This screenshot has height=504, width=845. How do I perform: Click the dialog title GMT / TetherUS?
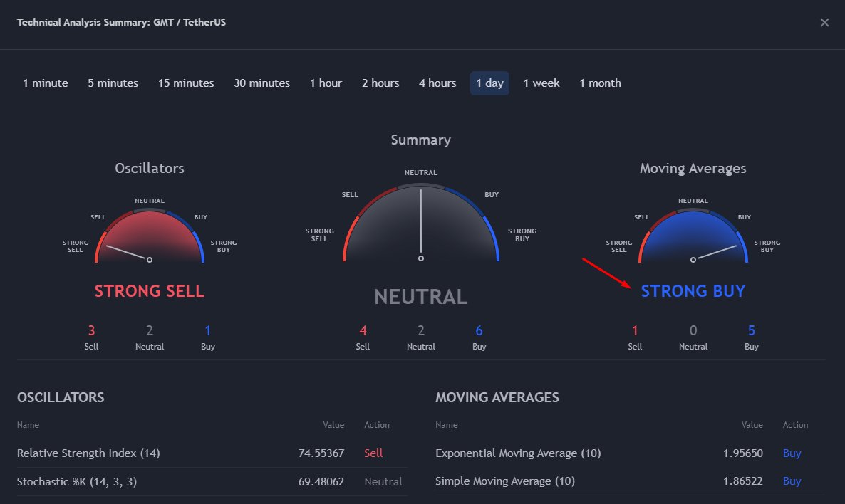[190, 22]
